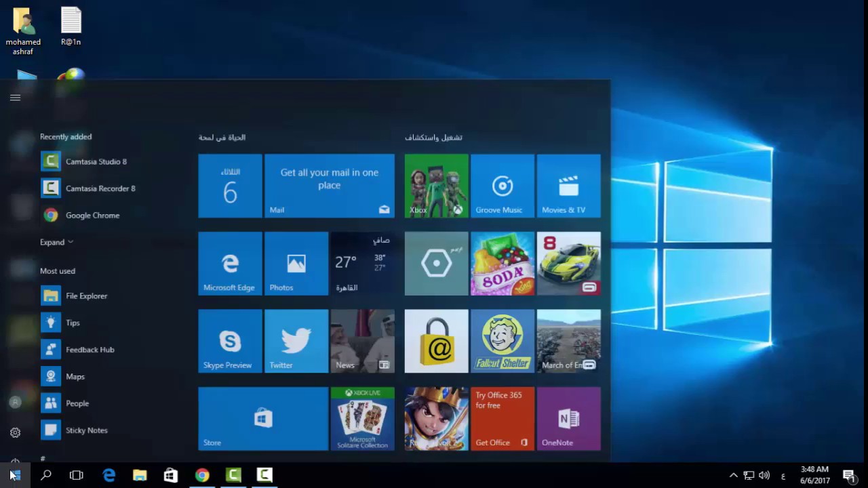Open the Asphalt 8 racing tile

pyautogui.click(x=569, y=264)
